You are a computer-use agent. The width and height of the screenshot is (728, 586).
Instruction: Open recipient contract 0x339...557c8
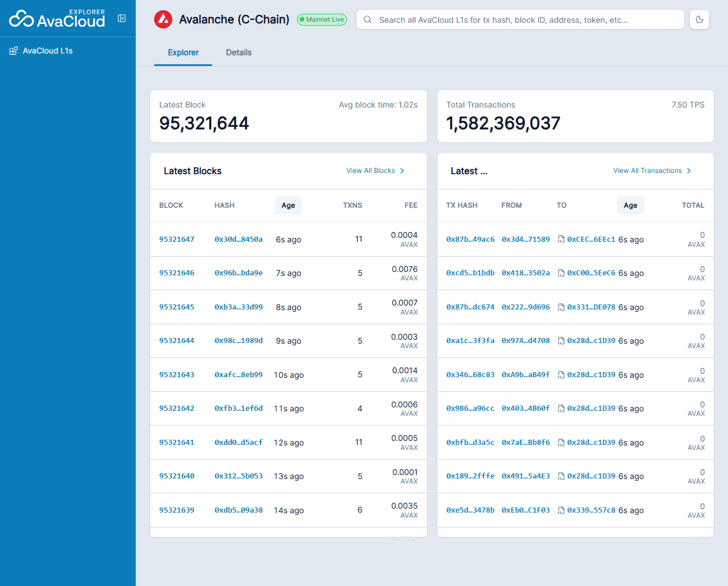click(591, 510)
